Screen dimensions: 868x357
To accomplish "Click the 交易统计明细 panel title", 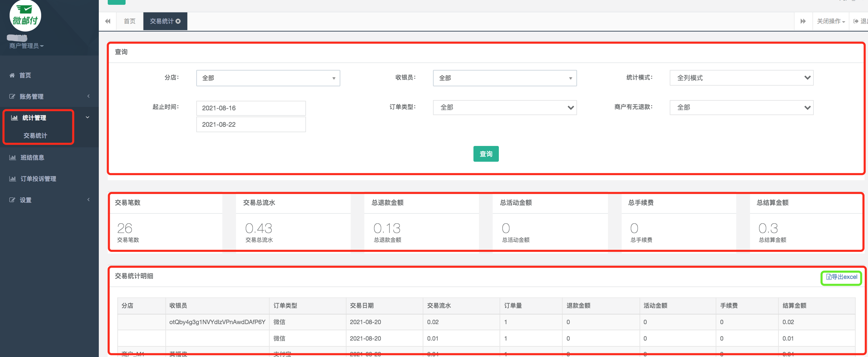I will pos(134,276).
